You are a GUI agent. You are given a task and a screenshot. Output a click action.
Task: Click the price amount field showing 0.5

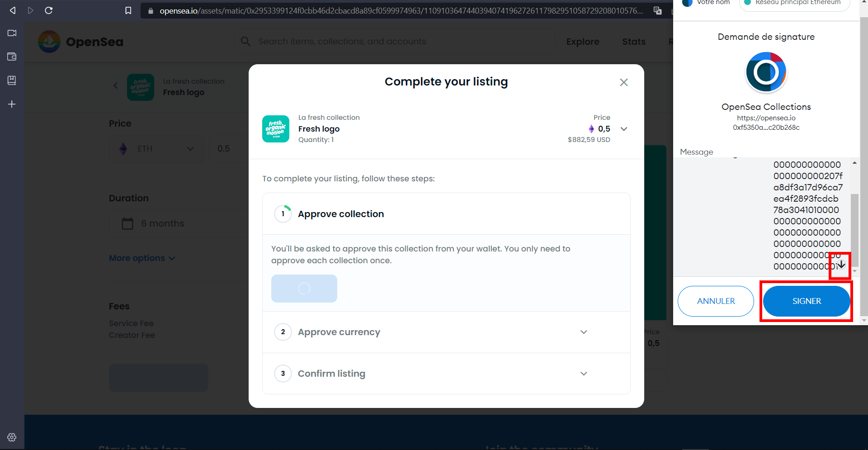[x=229, y=149]
